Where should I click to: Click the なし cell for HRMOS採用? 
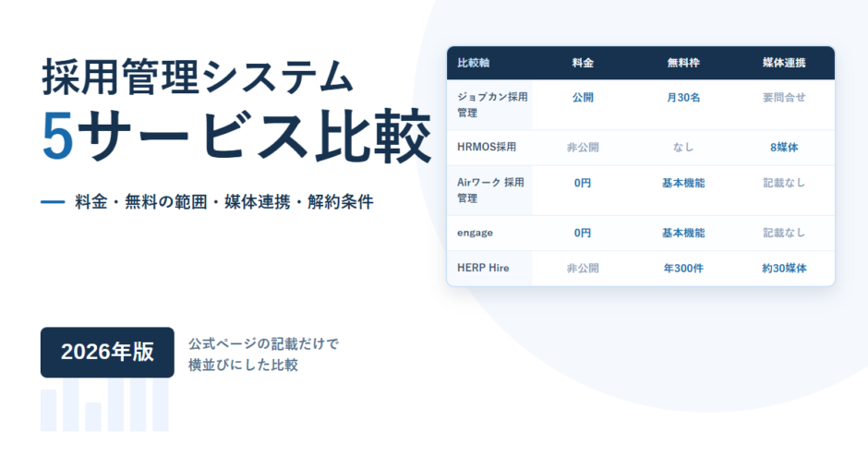click(683, 147)
